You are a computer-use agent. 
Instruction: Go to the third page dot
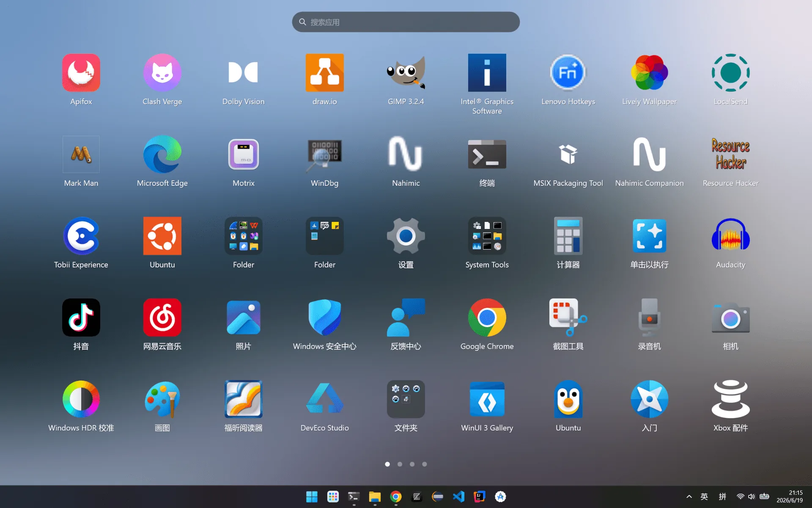pyautogui.click(x=412, y=464)
